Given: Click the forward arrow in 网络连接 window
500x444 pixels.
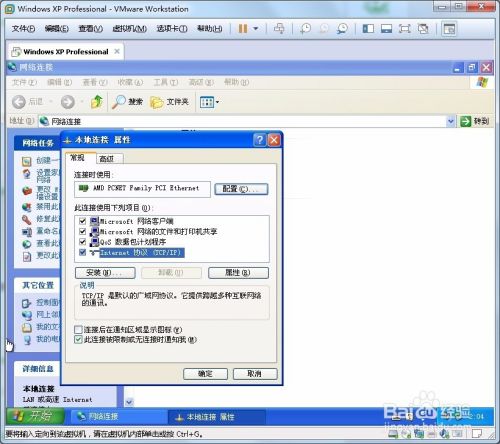Looking at the screenshot, I should 68,102.
